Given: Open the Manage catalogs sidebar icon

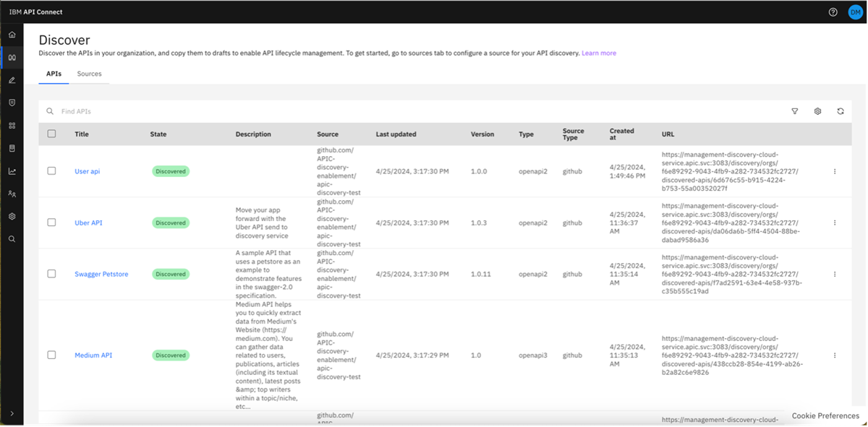Looking at the screenshot, I should (12, 103).
